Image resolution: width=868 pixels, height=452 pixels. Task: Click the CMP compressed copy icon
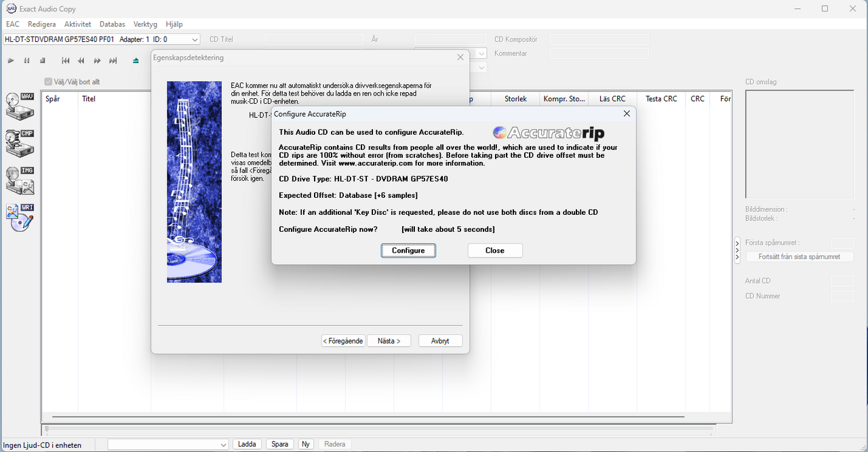20,143
